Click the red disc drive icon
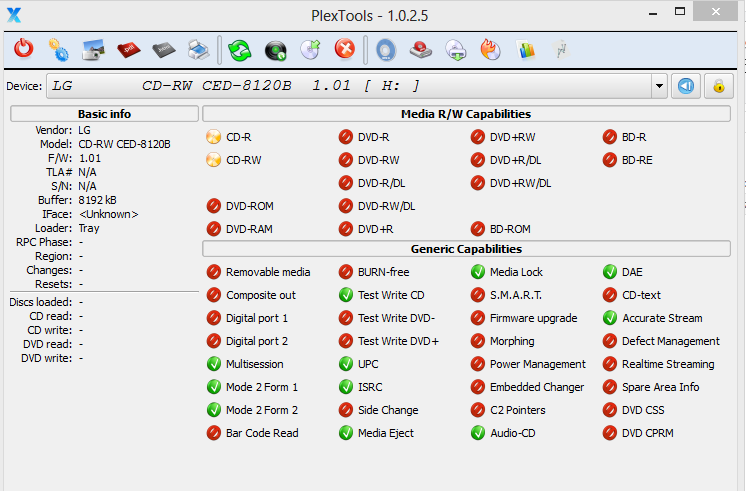 (x=421, y=49)
